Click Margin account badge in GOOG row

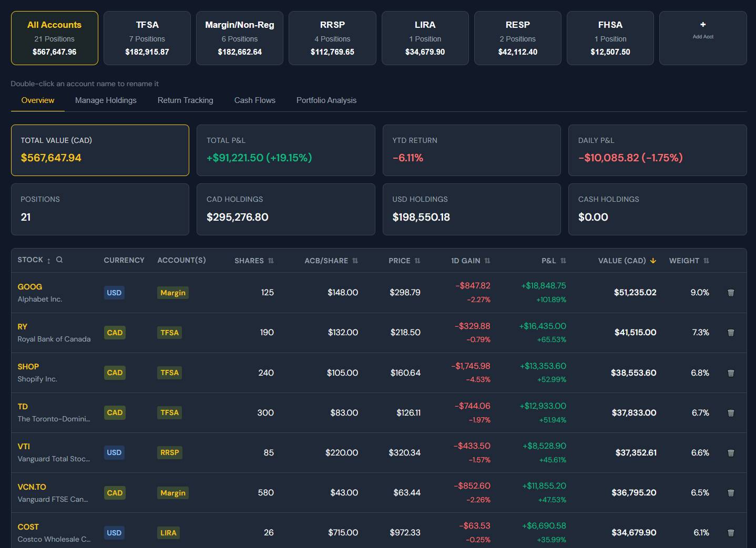pos(172,293)
